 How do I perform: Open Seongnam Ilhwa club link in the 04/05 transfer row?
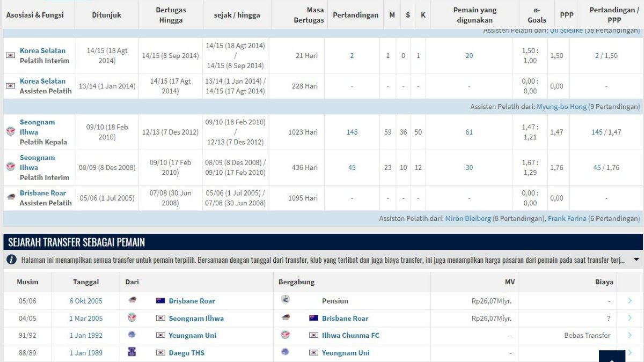coord(196,318)
